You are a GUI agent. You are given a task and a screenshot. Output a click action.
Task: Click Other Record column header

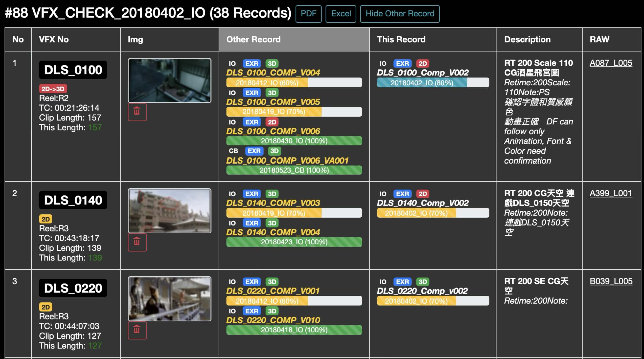coord(253,39)
